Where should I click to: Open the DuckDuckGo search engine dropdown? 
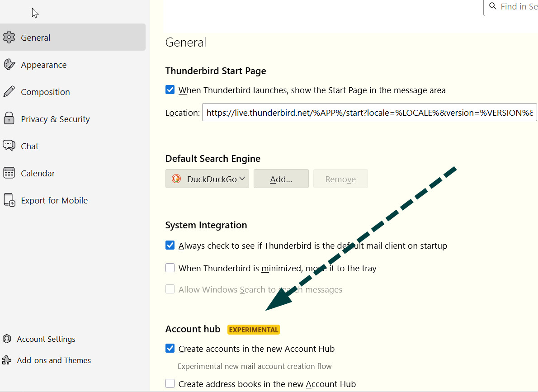tap(207, 179)
